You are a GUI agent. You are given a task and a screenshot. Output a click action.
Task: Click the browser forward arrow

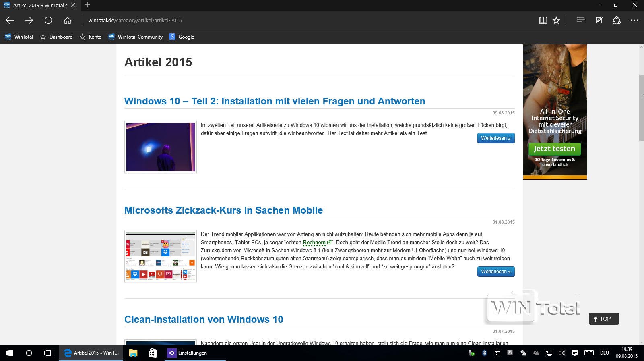(x=29, y=20)
